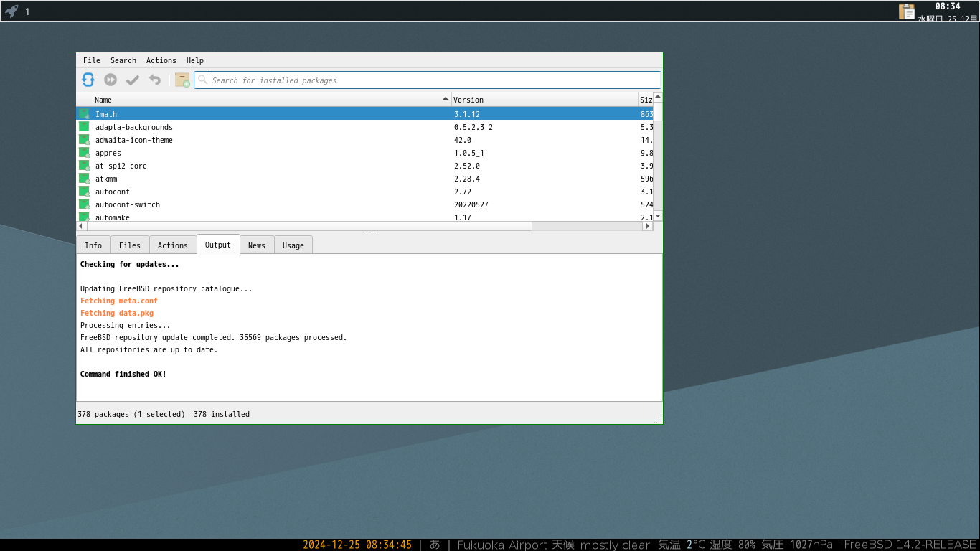980x551 pixels.
Task: Sort packages by Name column header
Action: [x=265, y=100]
